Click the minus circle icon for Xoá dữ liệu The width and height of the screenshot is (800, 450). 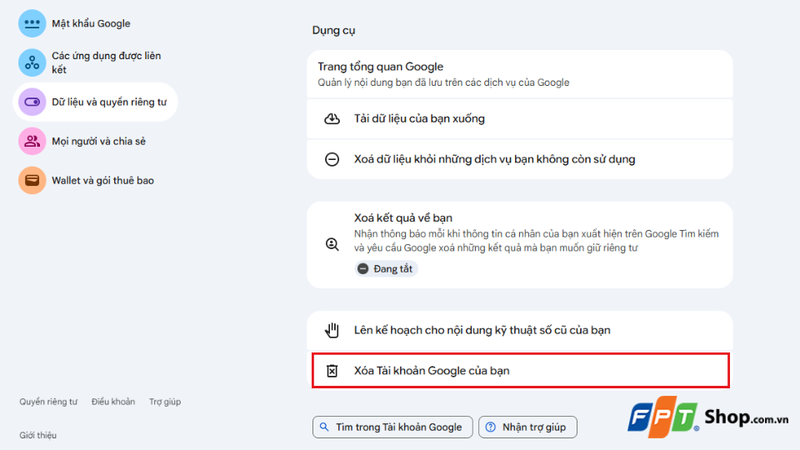click(332, 159)
